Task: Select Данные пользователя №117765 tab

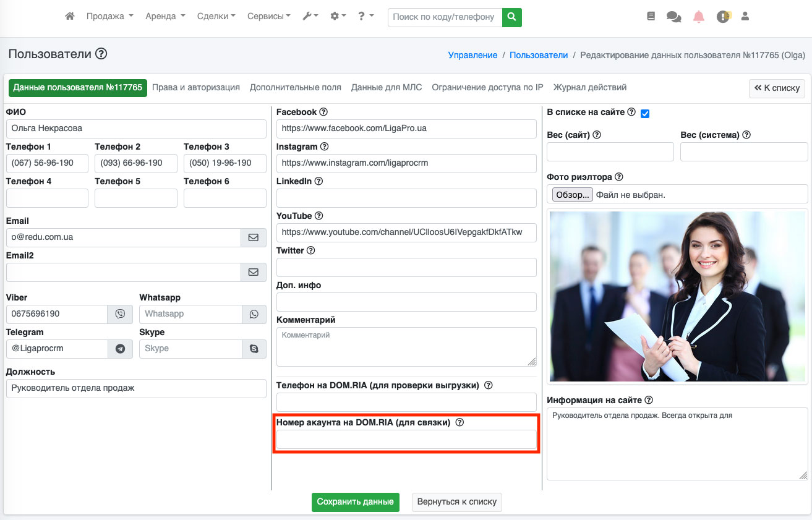Action: click(x=78, y=88)
